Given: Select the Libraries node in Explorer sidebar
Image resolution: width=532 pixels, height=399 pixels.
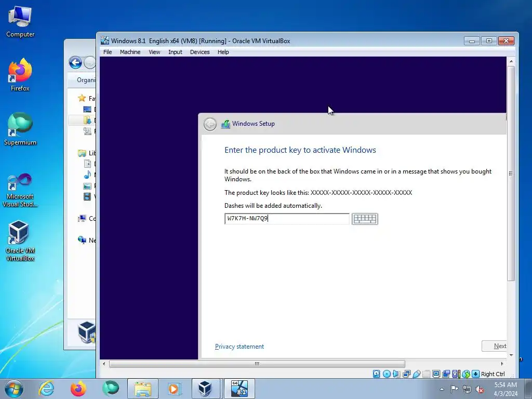Looking at the screenshot, I should 87,153.
